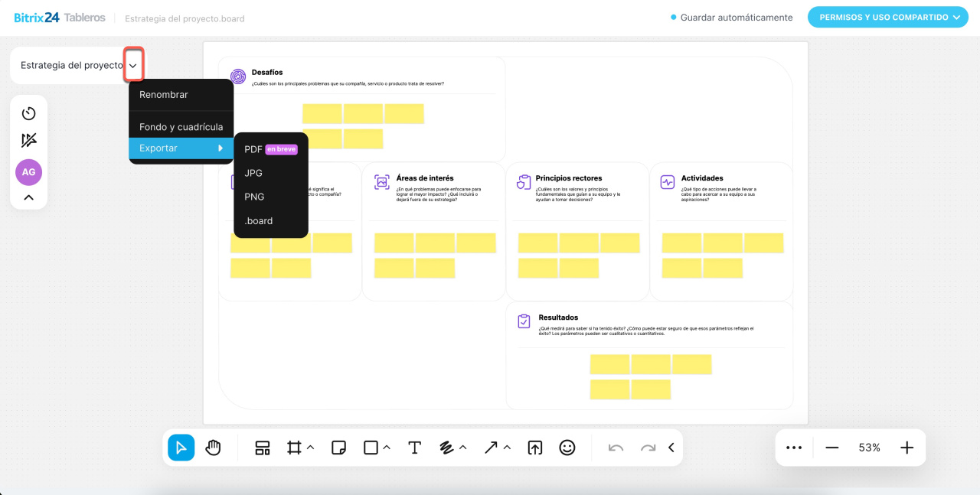Image resolution: width=980 pixels, height=495 pixels.
Task: Open the emoji sticker picker
Action: [567, 448]
